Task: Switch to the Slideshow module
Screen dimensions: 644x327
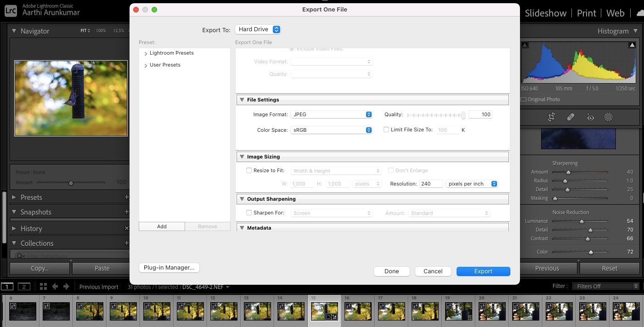Action: (546, 13)
